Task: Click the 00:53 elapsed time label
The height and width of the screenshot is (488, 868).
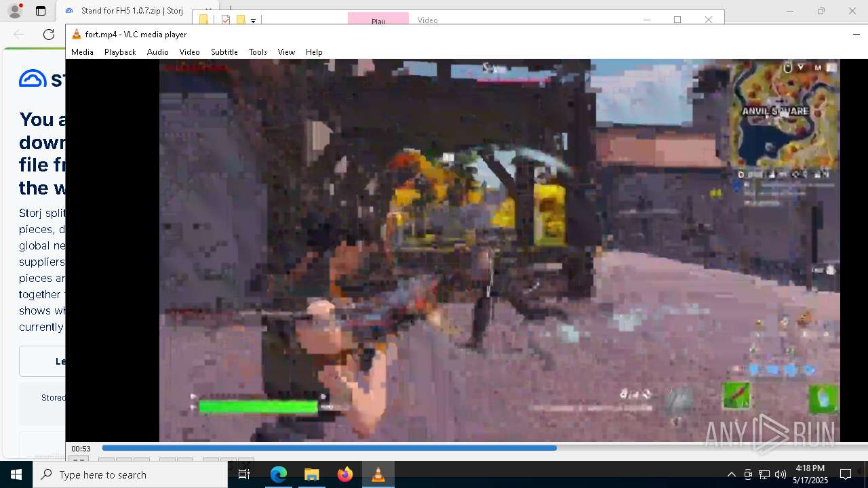Action: pyautogui.click(x=81, y=449)
